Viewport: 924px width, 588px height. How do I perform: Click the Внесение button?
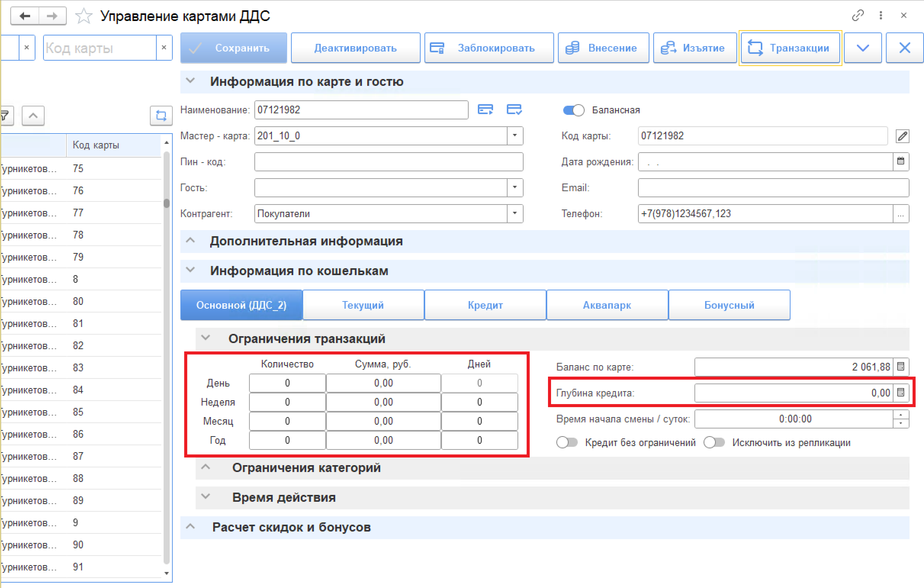(603, 48)
